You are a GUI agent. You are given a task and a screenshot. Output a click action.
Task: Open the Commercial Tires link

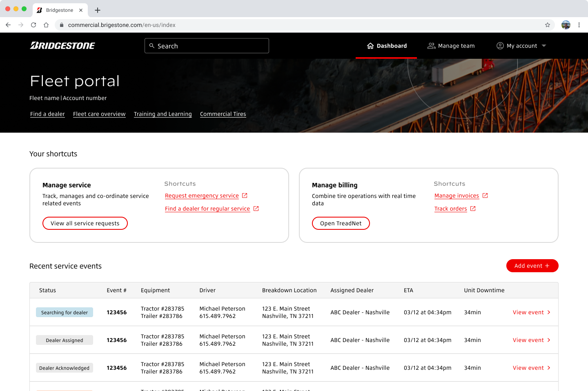click(223, 114)
